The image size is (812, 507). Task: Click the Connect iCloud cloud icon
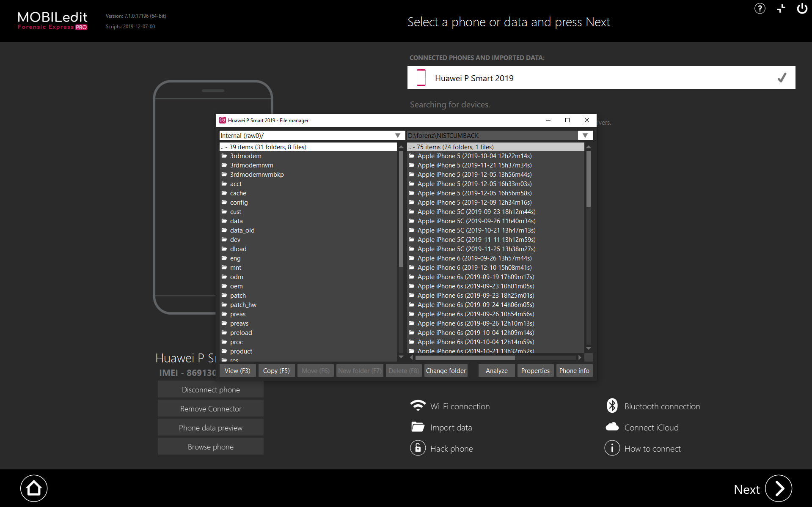(x=612, y=427)
